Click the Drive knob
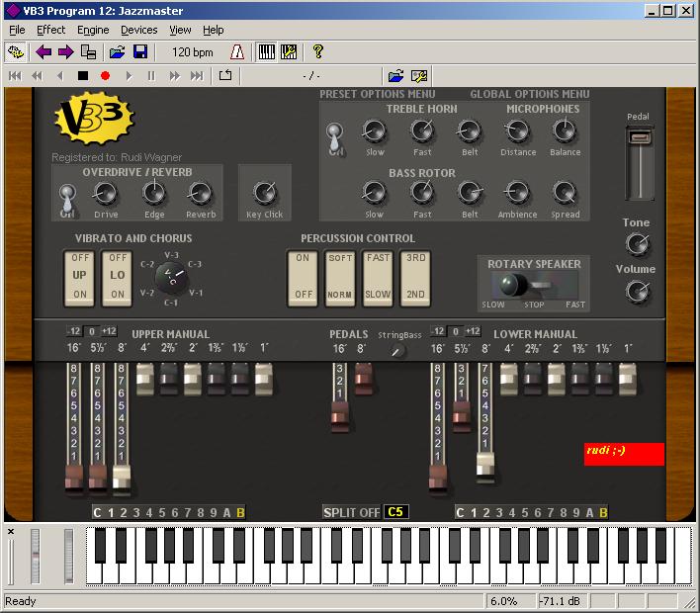This screenshot has width=700, height=613. coord(106,194)
